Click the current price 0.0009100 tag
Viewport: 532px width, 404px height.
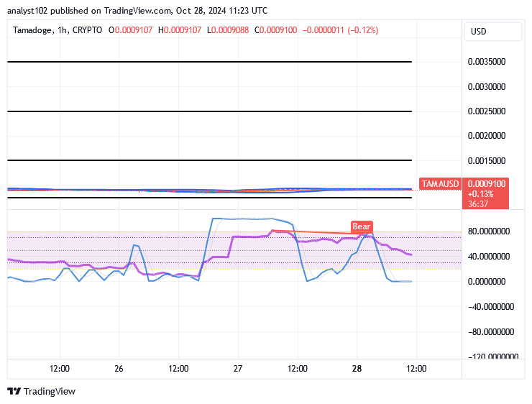[487, 183]
